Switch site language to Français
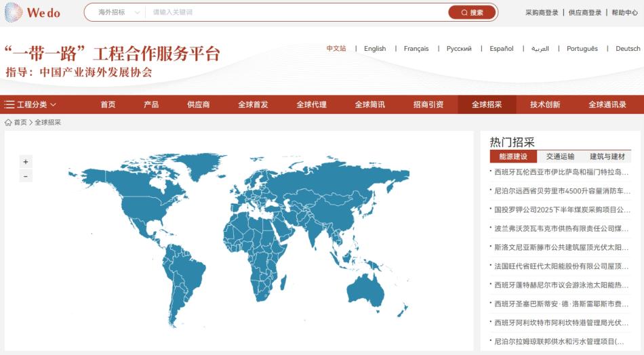 [x=416, y=48]
